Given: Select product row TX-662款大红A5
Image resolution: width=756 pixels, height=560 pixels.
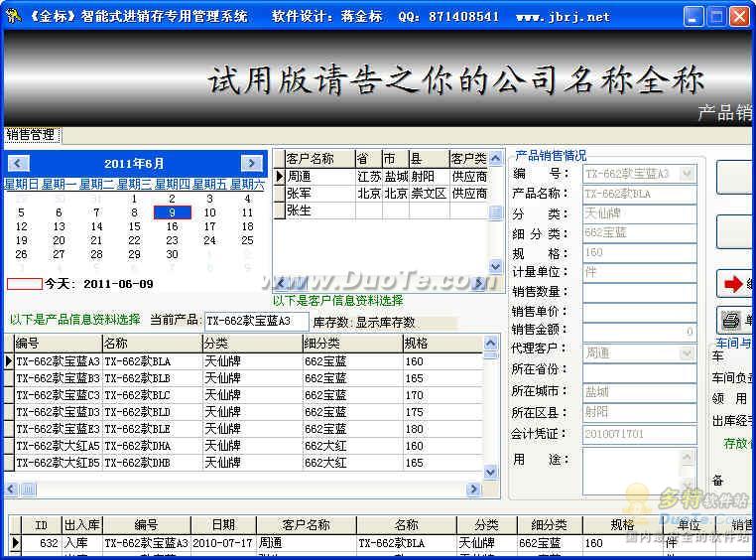Looking at the screenshot, I should click(58, 446).
